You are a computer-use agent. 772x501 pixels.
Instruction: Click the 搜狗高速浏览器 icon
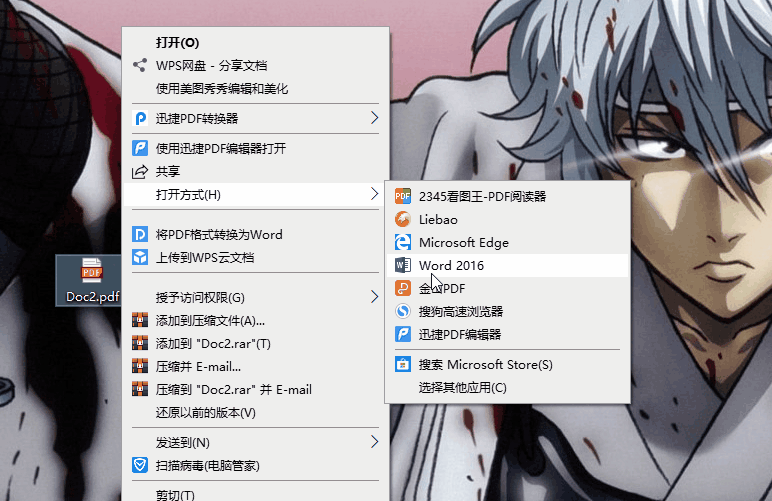[x=403, y=311]
